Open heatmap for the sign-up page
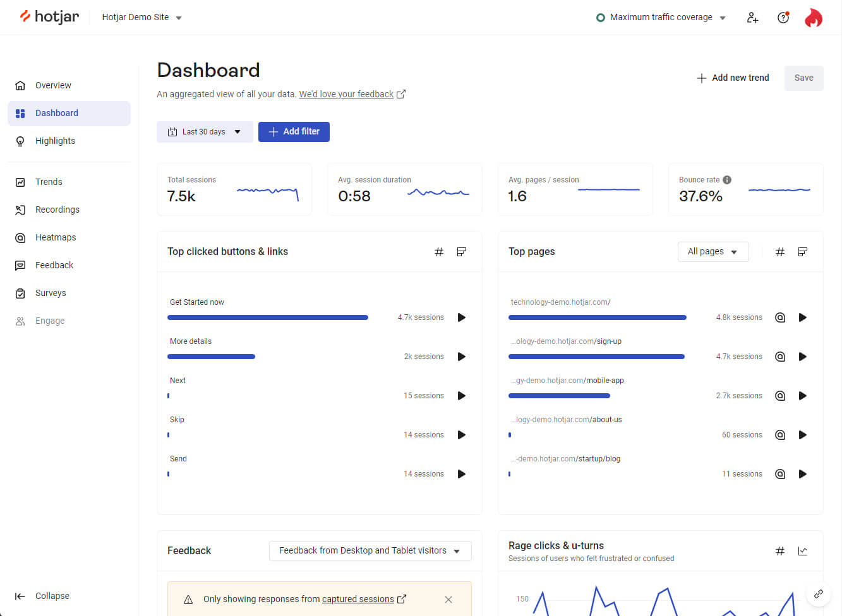 [780, 357]
